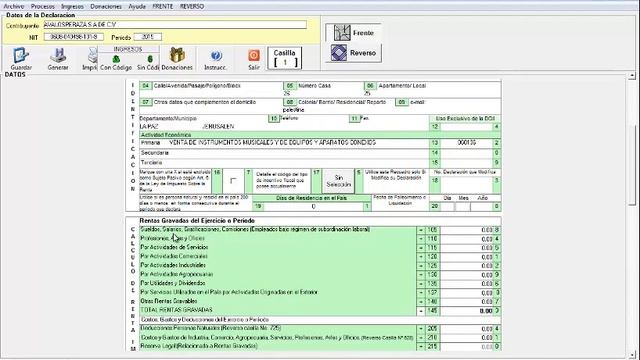Viewport: 640px width, 360px height.
Task: Click the Casilla indicator box
Action: click(x=284, y=58)
